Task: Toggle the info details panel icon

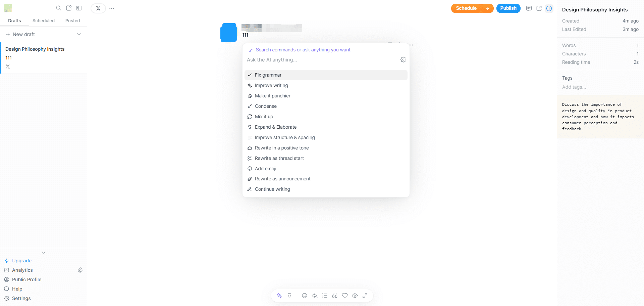Action: (x=549, y=8)
